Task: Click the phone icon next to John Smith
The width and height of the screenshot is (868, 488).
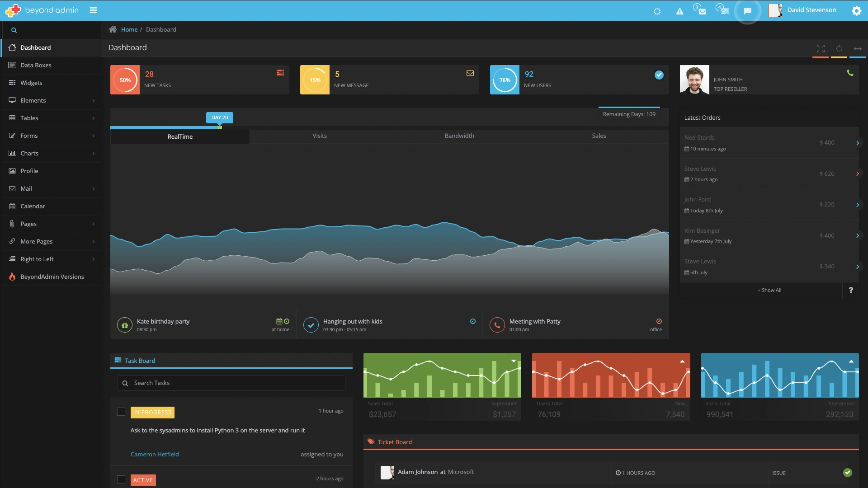Action: 850,72
